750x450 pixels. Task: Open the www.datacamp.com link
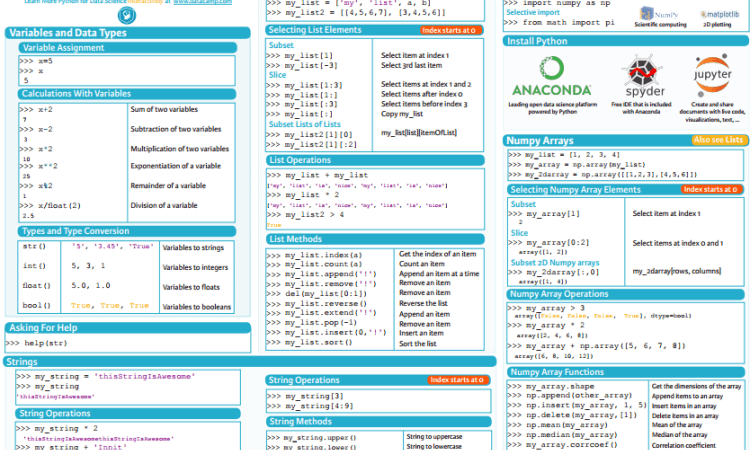click(x=203, y=3)
